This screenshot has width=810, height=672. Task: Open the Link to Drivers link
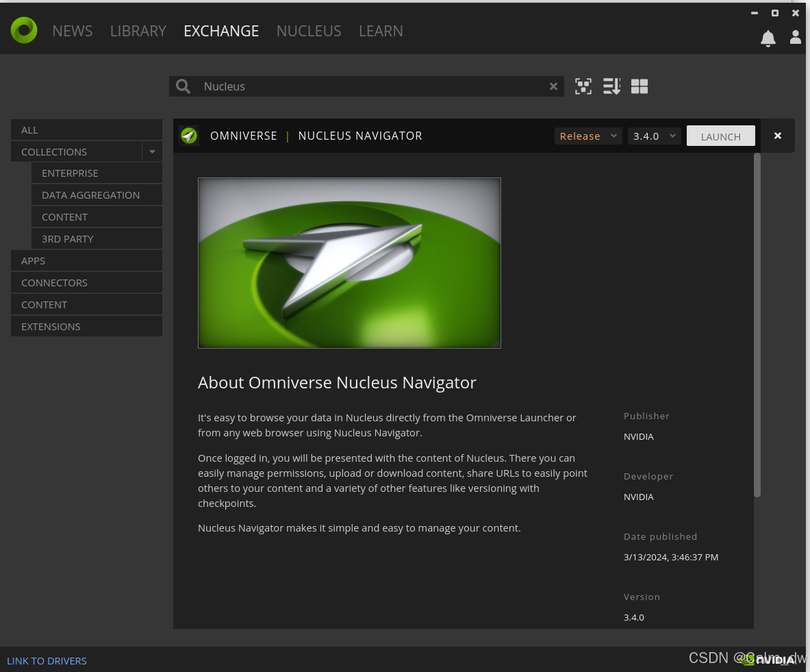(x=47, y=661)
